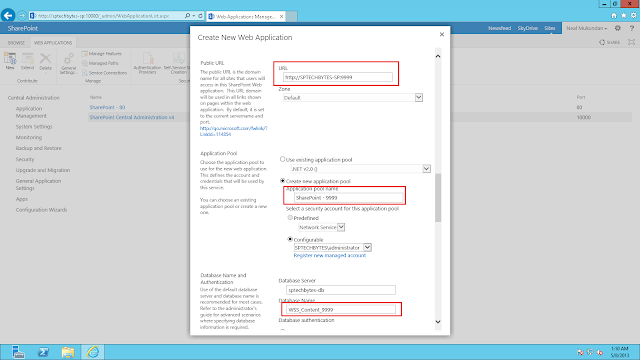Open Configuration Wizards in left navigation
The width and height of the screenshot is (640, 360).
[41, 210]
